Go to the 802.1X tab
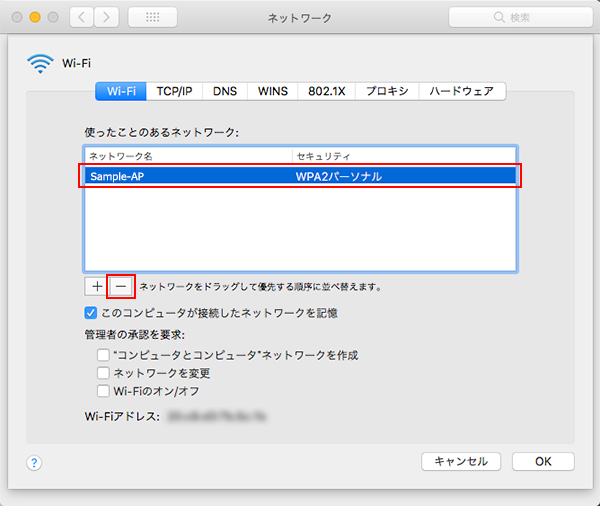This screenshot has width=600, height=506. [325, 91]
